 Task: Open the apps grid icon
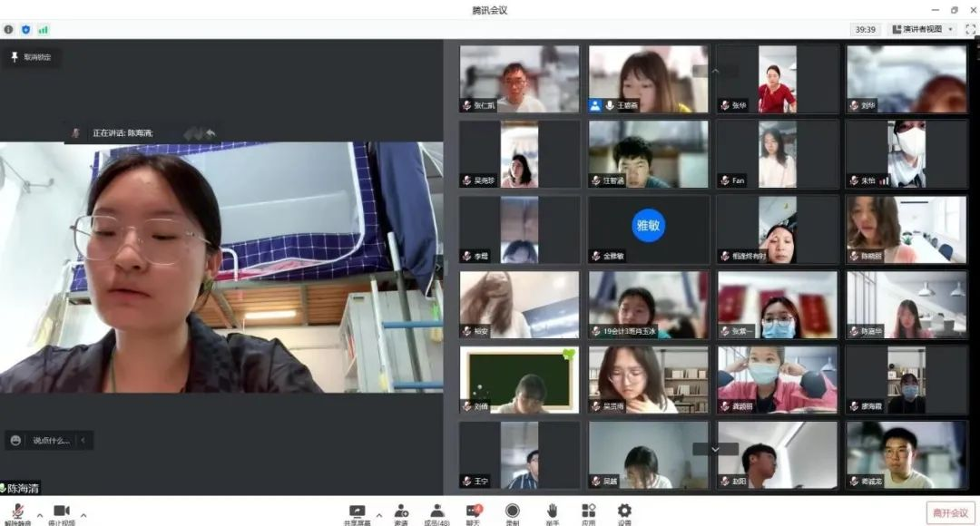(588, 512)
